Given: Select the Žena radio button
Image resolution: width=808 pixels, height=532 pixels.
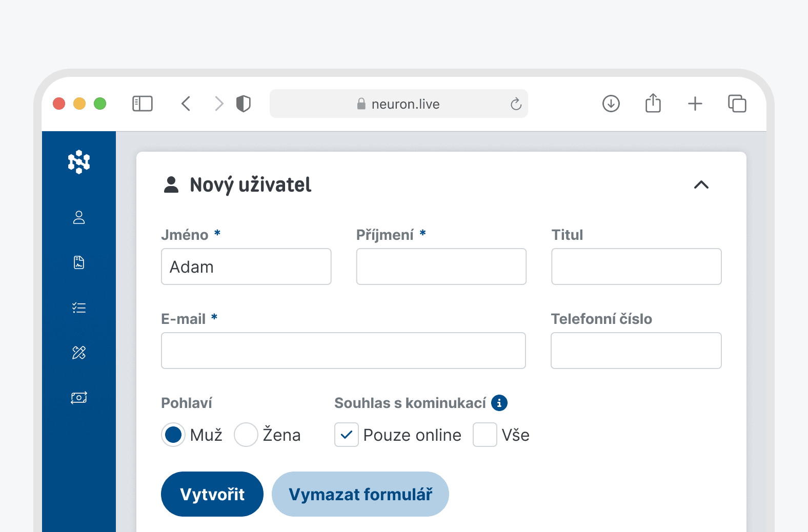Looking at the screenshot, I should (x=246, y=435).
